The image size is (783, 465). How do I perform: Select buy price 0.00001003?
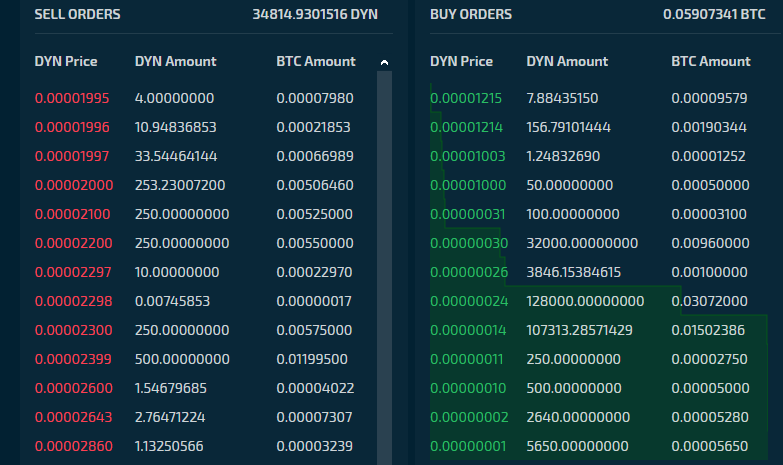click(x=467, y=156)
